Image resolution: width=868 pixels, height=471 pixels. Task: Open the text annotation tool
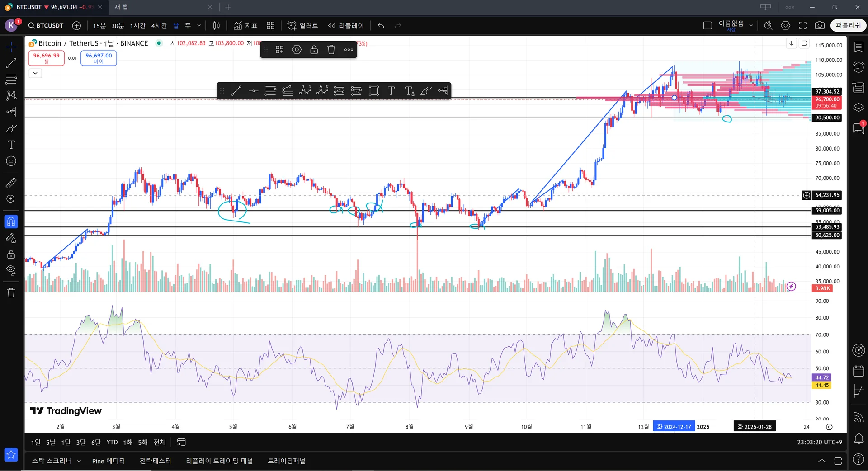(x=11, y=145)
